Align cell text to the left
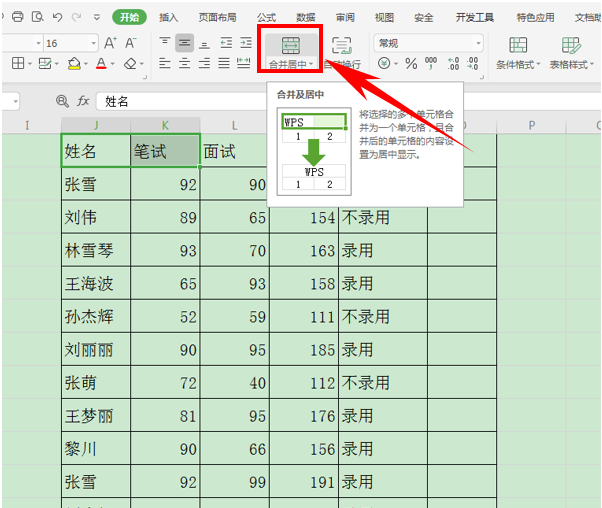This screenshot has height=508, width=602. pos(165,63)
